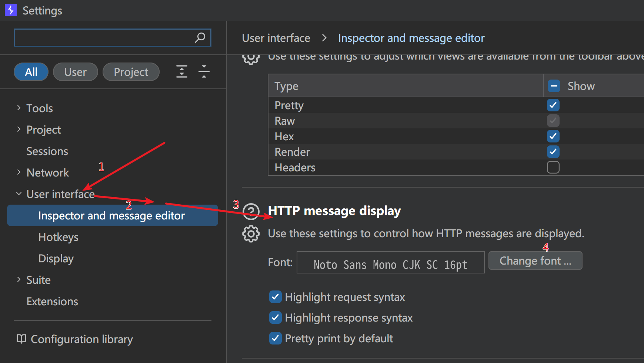Click the User interface tree label
644x363 pixels.
(61, 194)
